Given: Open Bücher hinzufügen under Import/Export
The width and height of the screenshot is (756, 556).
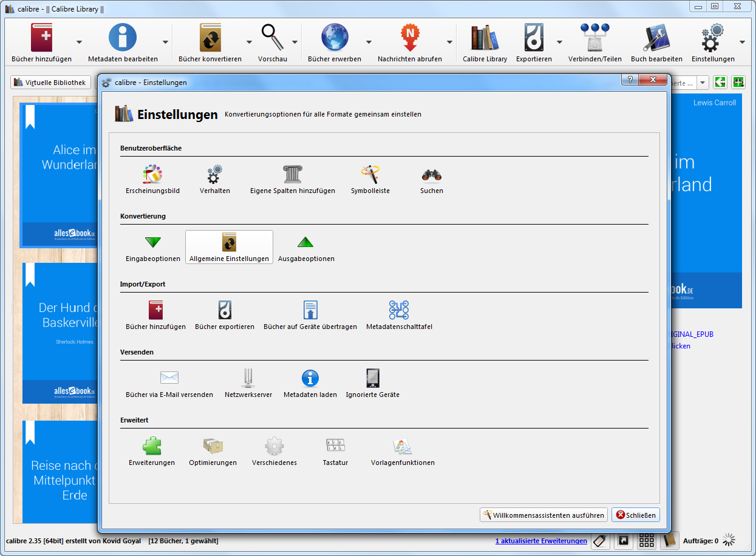Looking at the screenshot, I should [155, 316].
